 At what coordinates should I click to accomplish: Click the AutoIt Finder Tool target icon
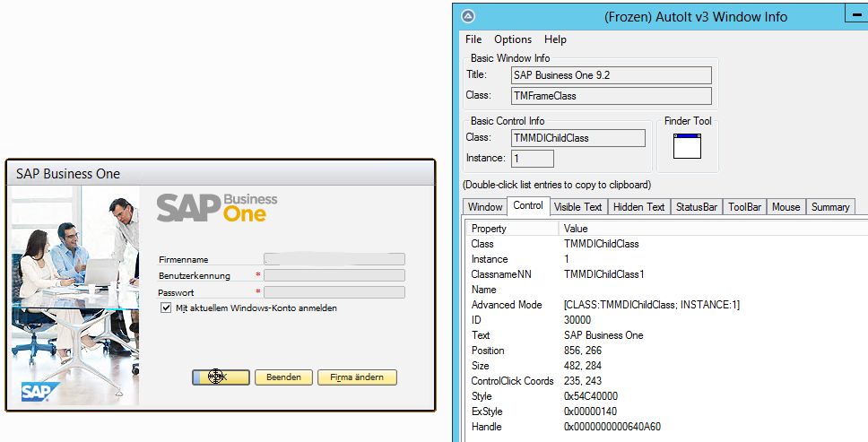point(687,146)
